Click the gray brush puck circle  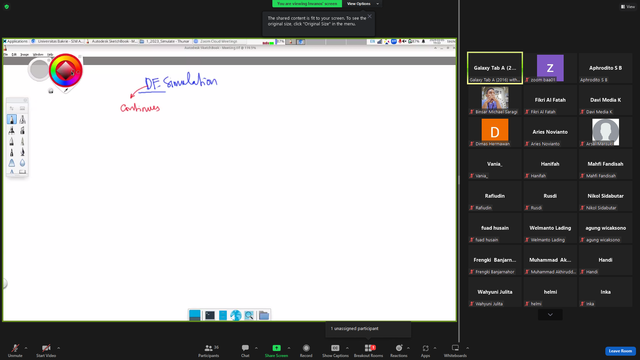click(x=39, y=69)
